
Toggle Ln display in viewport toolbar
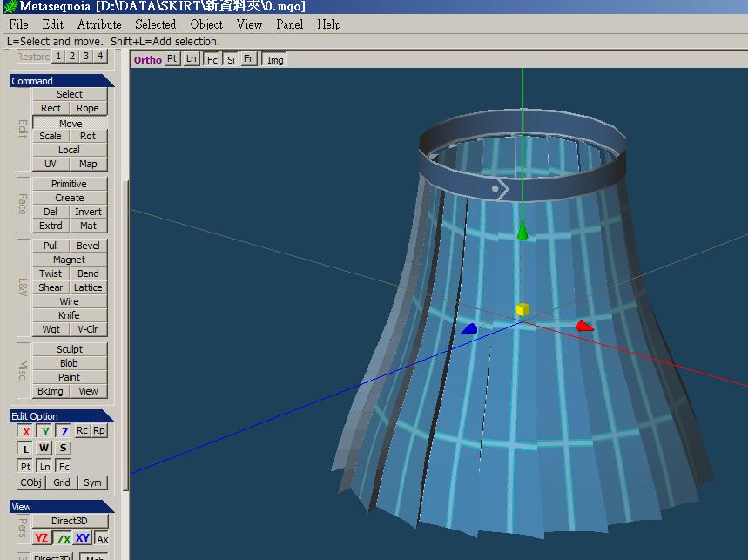[192, 59]
